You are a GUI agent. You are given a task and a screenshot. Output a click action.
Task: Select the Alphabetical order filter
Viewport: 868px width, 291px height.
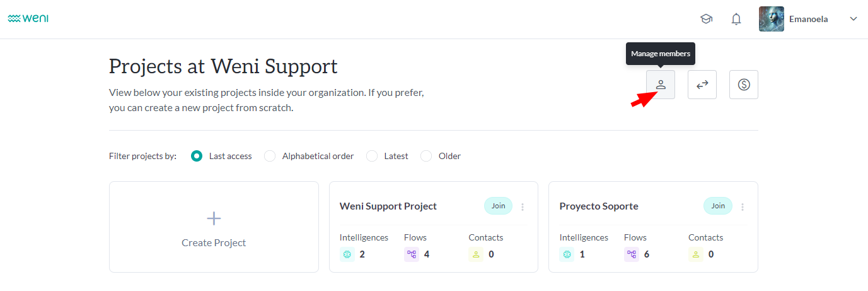pos(270,156)
